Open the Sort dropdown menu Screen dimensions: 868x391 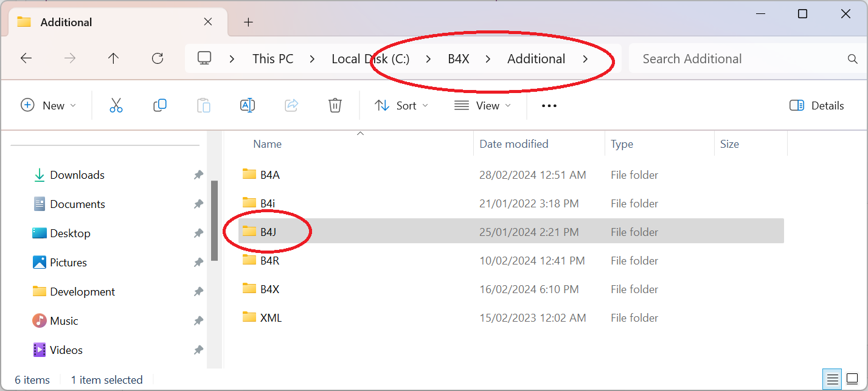[401, 105]
